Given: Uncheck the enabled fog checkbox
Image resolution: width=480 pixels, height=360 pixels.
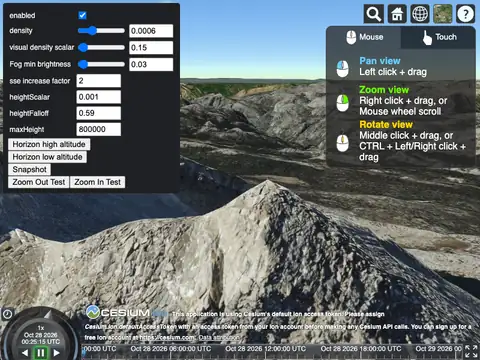Looking at the screenshot, I should [82, 15].
